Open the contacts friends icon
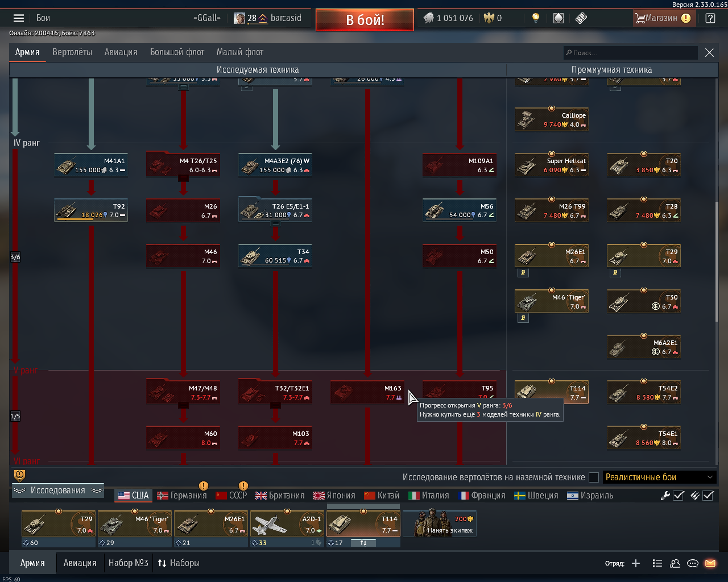The image size is (728, 582). (x=675, y=563)
